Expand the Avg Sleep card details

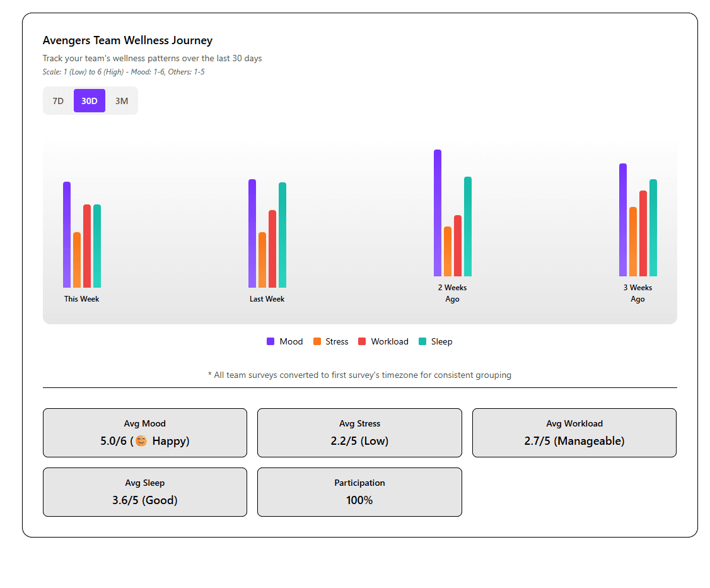[144, 492]
